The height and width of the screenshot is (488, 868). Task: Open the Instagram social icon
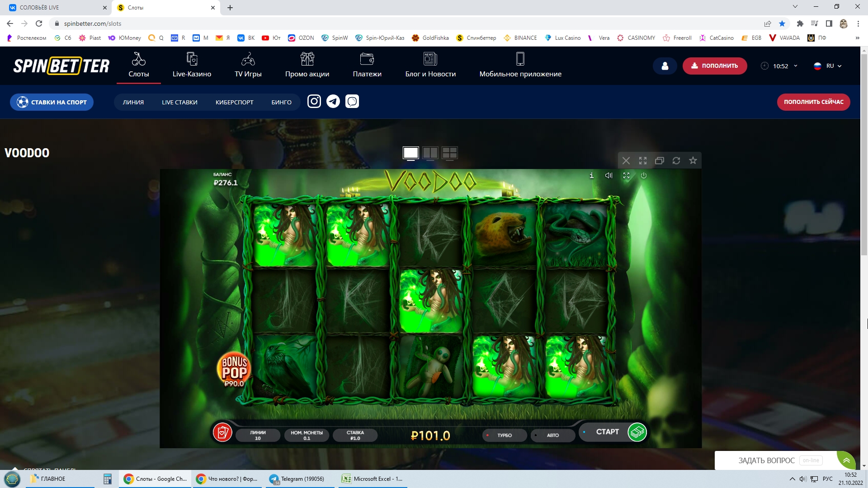click(314, 102)
